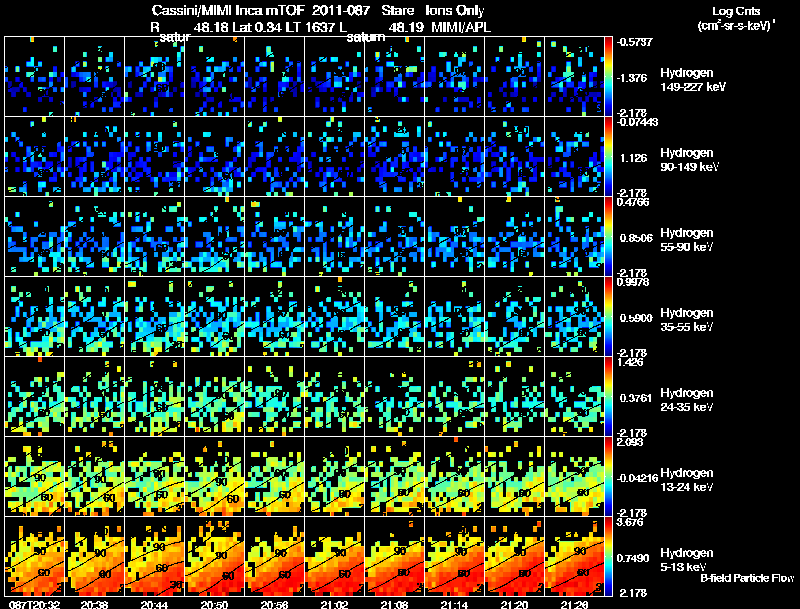Viewport: 800px width, 609px height.
Task: Select the 13-24 keV panel at 21:20
Action: 515,477
